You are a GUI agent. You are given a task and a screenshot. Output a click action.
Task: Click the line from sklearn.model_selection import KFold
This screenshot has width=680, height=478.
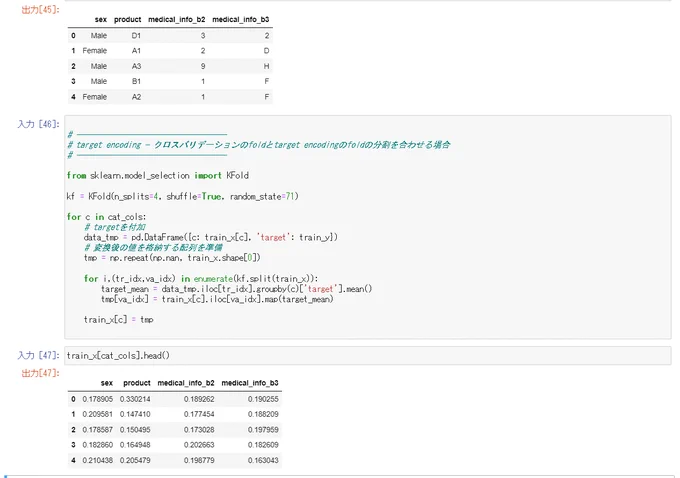pyautogui.click(x=158, y=176)
